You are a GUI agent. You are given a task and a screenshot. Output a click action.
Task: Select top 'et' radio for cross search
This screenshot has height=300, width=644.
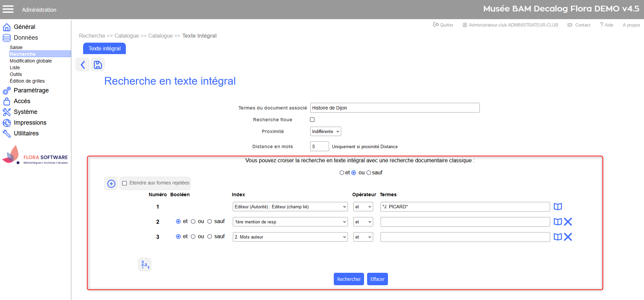(342, 173)
